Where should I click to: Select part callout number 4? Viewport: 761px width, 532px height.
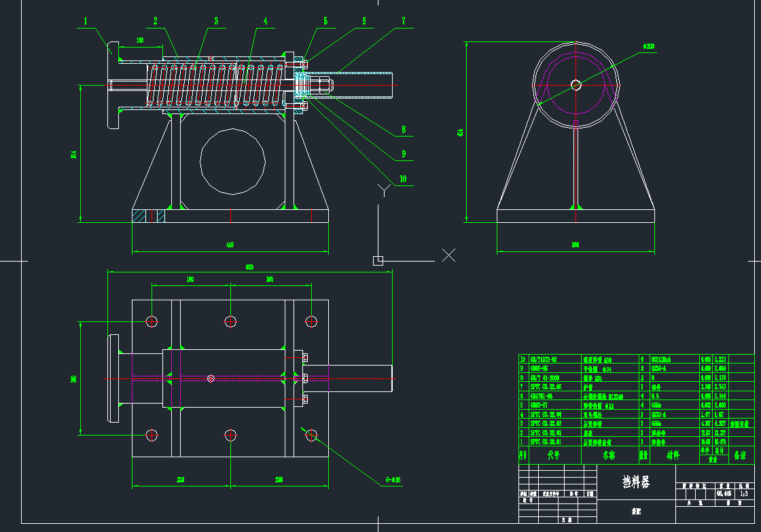tap(264, 21)
